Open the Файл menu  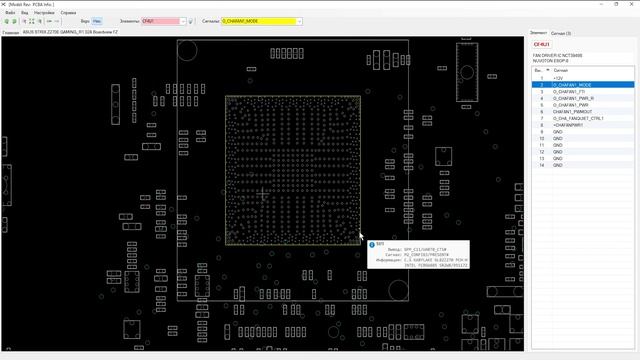pyautogui.click(x=10, y=13)
